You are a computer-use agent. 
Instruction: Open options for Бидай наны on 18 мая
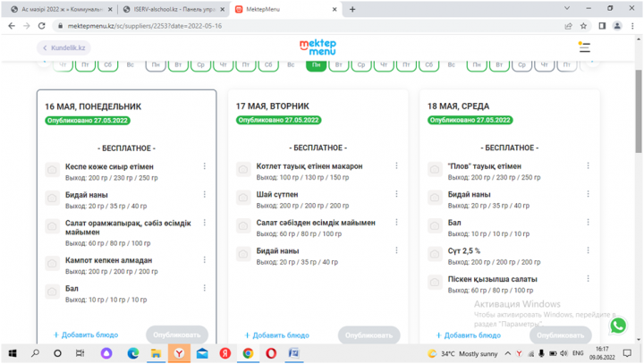(588, 194)
